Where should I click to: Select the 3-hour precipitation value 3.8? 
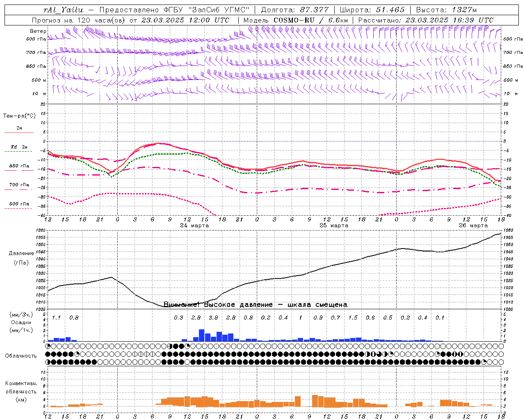213,318
